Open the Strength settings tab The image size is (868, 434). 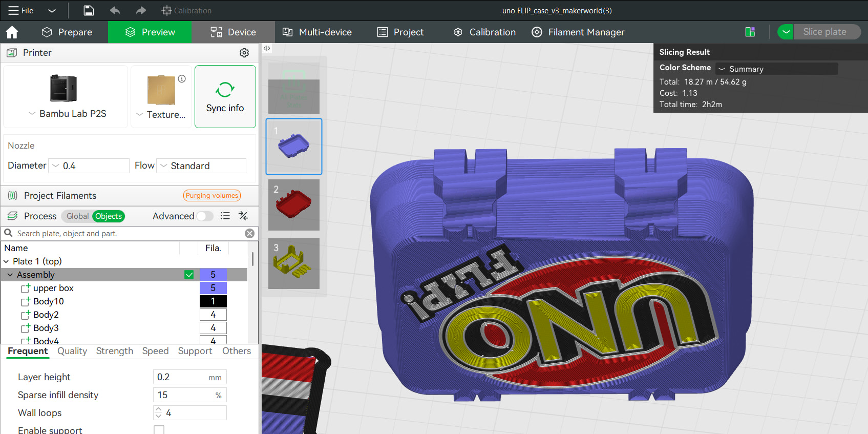[x=115, y=351]
